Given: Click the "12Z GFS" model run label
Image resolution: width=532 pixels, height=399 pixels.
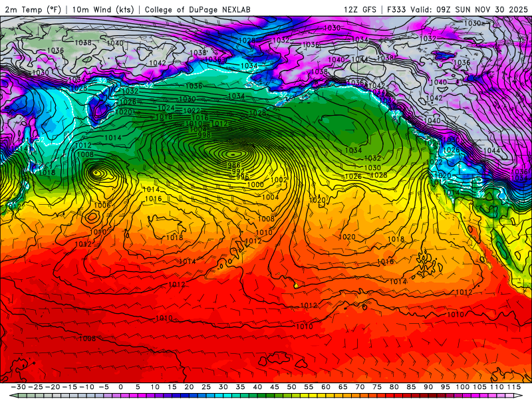Looking at the screenshot, I should point(360,9).
